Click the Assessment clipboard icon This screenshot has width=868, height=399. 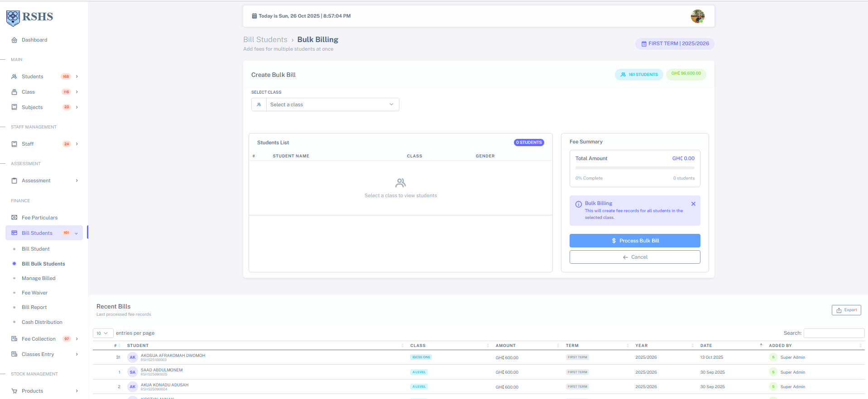(x=14, y=180)
